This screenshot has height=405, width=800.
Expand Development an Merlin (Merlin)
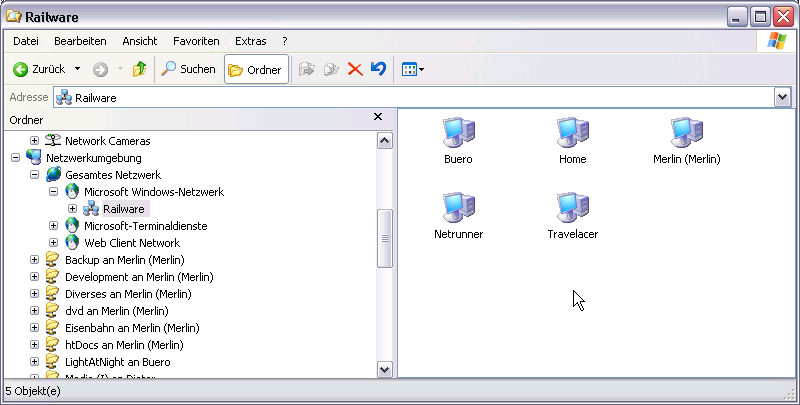click(34, 276)
